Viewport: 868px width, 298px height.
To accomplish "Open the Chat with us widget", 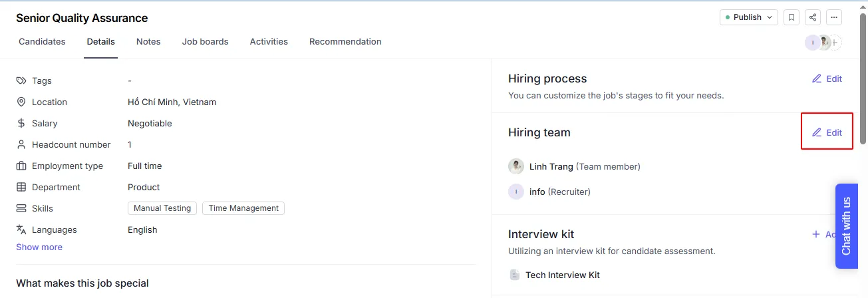I will 847,226.
